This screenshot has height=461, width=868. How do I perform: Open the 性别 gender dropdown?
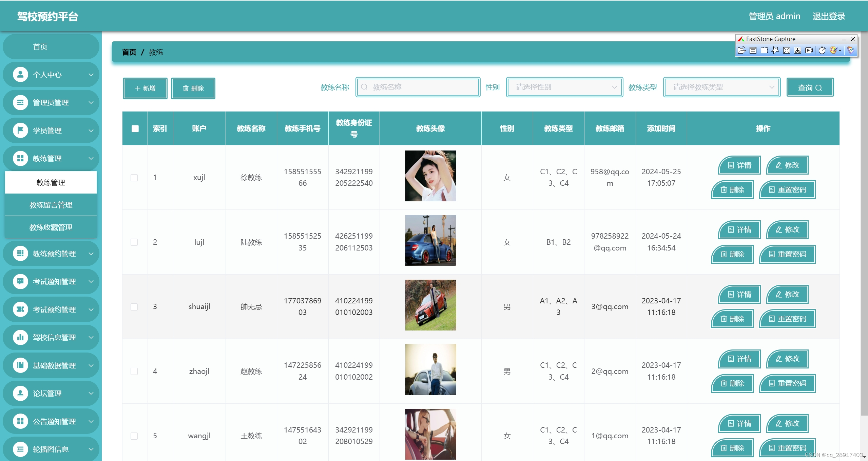[x=564, y=87]
